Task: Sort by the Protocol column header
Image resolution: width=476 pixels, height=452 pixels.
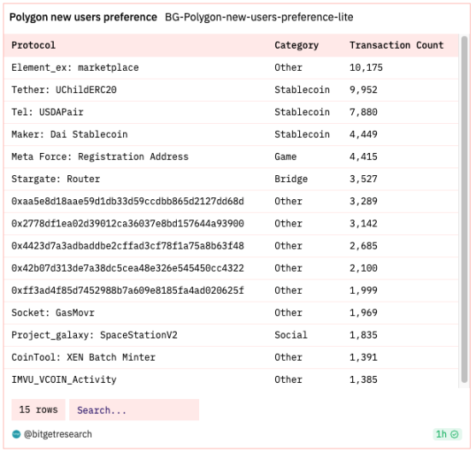Action: (x=33, y=45)
